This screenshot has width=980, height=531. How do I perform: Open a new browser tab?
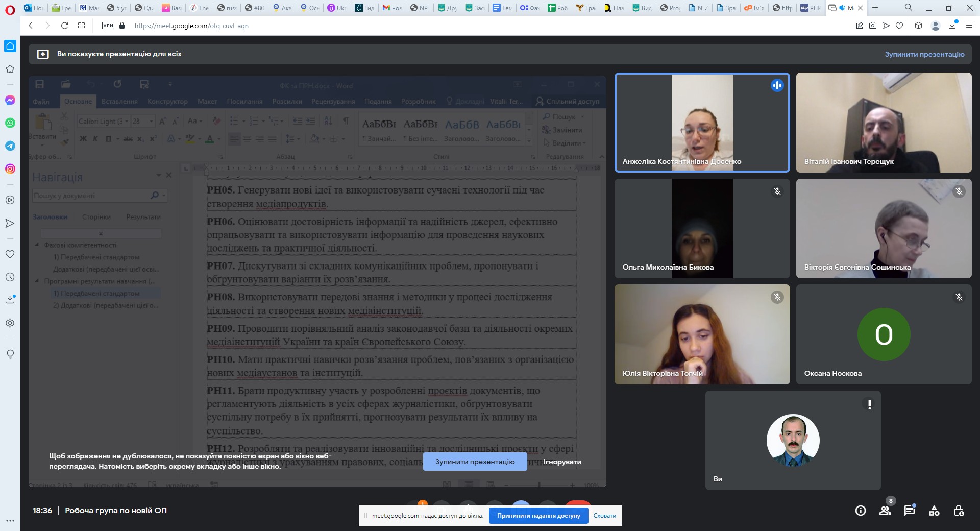[x=875, y=8]
